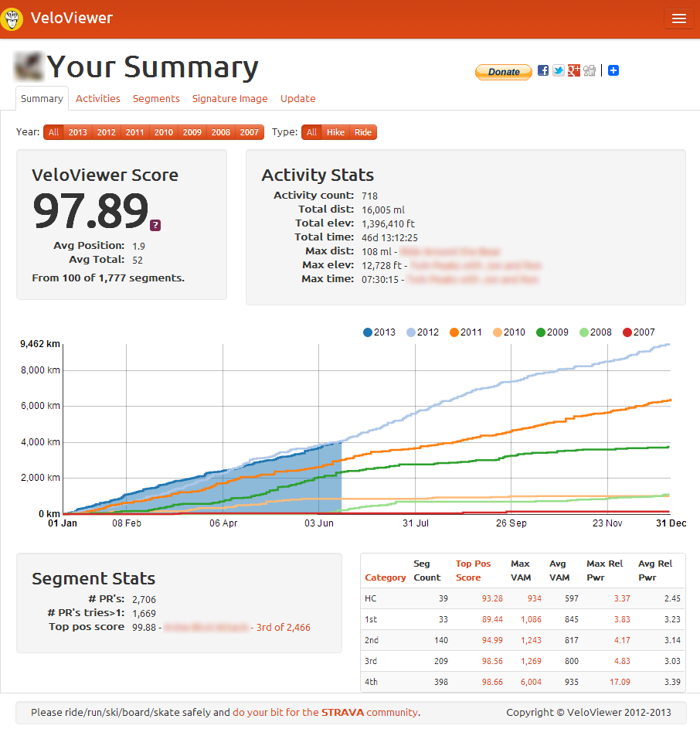Toggle the 2009 chart legend entry

point(552,332)
